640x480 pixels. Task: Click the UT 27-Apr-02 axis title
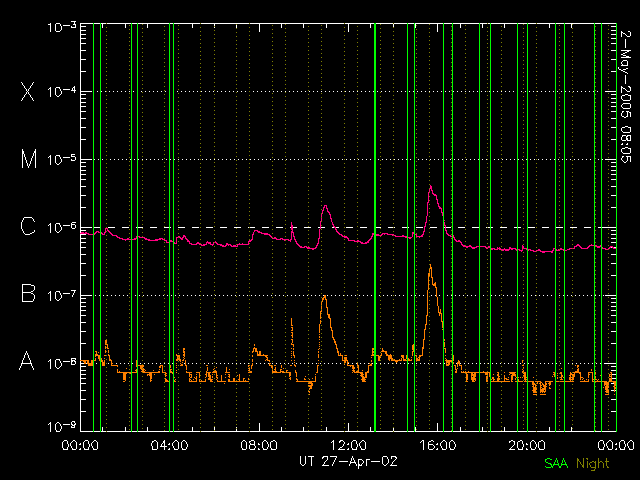[x=348, y=461]
